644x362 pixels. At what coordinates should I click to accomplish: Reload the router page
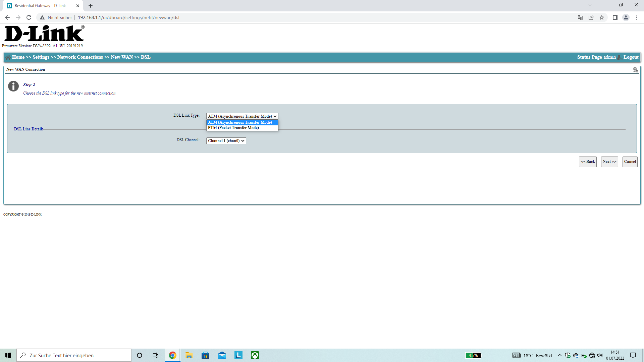click(29, 17)
